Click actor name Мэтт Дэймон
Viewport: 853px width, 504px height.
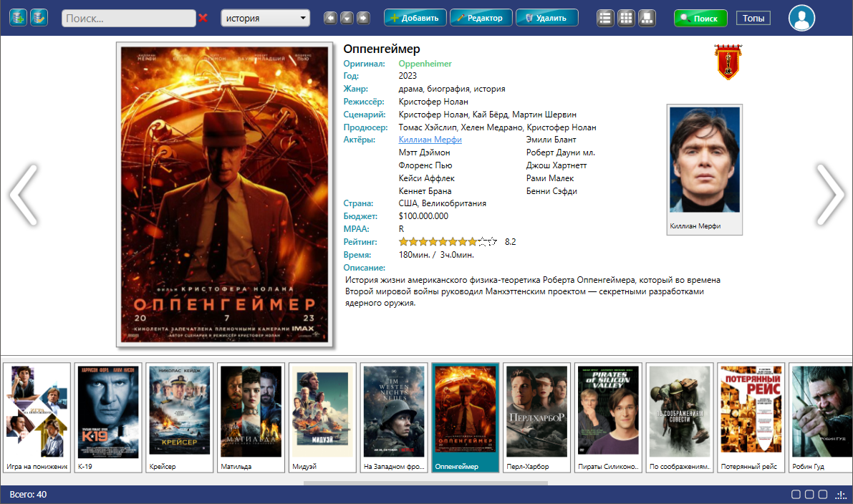coord(424,152)
